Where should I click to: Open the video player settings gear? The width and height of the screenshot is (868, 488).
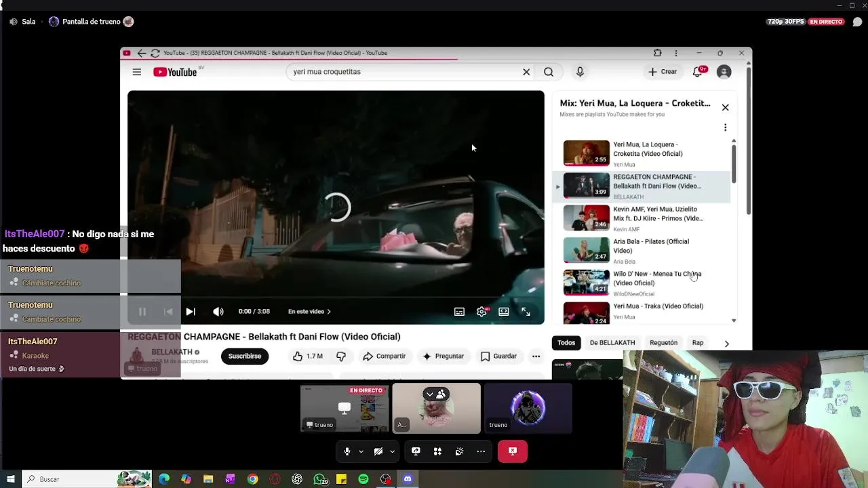pos(481,312)
